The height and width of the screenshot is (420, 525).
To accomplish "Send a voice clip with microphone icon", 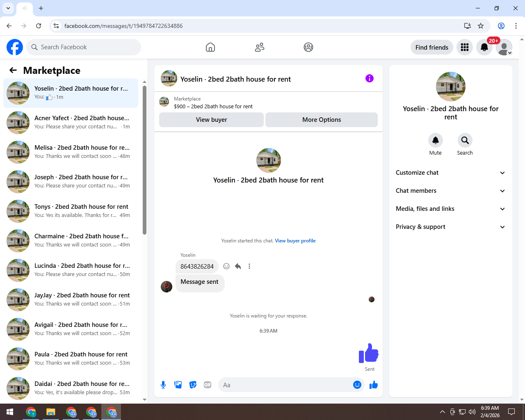I will (x=163, y=385).
